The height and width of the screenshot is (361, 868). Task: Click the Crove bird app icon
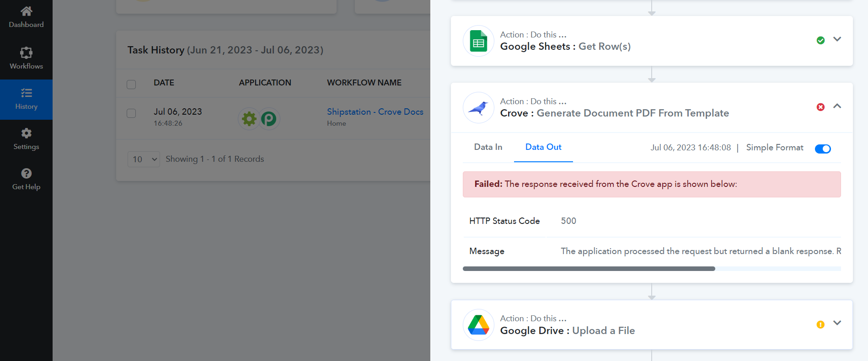(478, 108)
